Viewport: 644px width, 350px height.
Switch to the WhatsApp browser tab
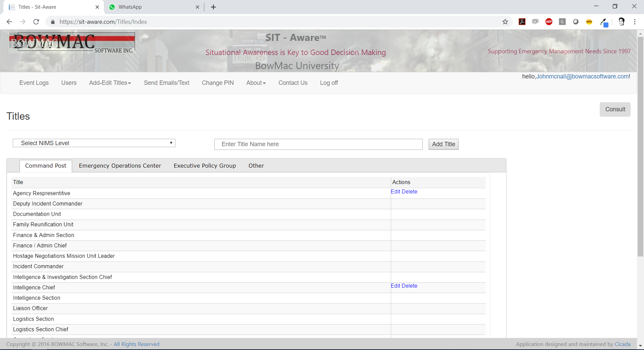pyautogui.click(x=154, y=7)
